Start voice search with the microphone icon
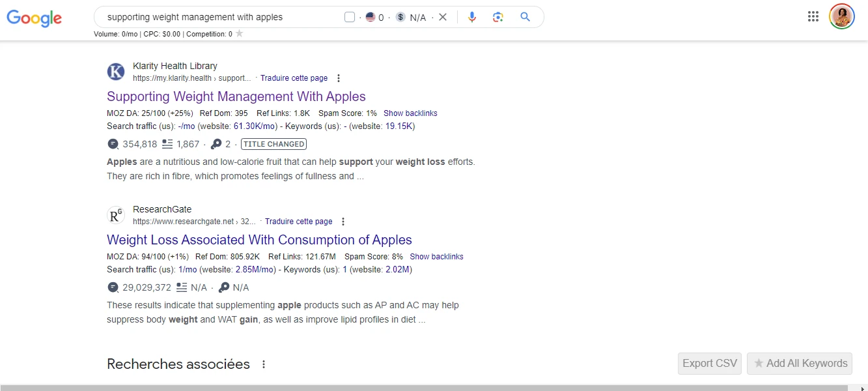This screenshot has height=391, width=868. click(x=472, y=17)
